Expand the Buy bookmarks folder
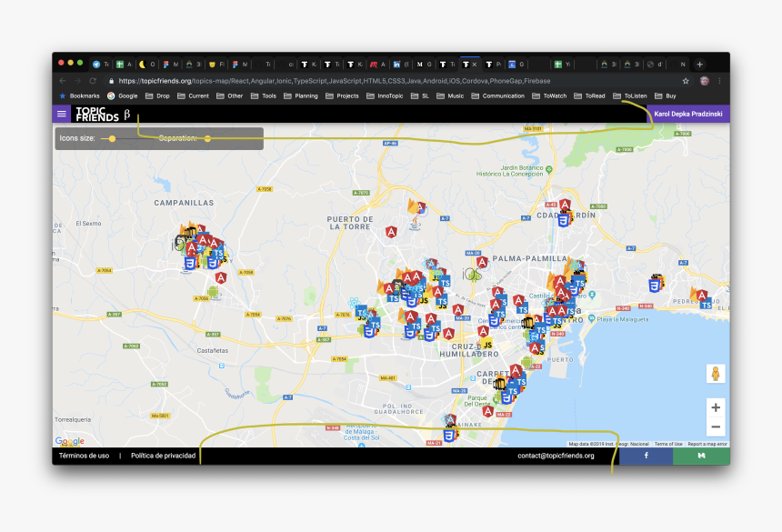The height and width of the screenshot is (532, 782). tap(666, 95)
